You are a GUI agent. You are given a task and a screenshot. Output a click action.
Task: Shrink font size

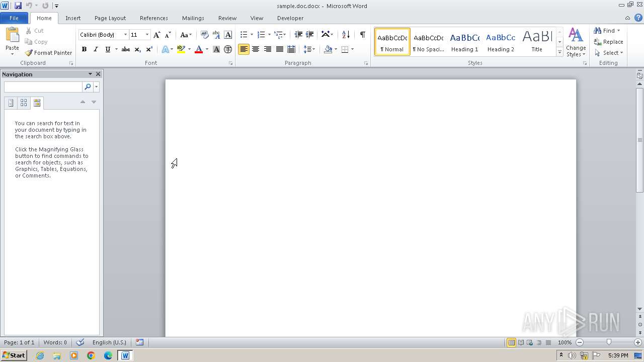pyautogui.click(x=168, y=35)
